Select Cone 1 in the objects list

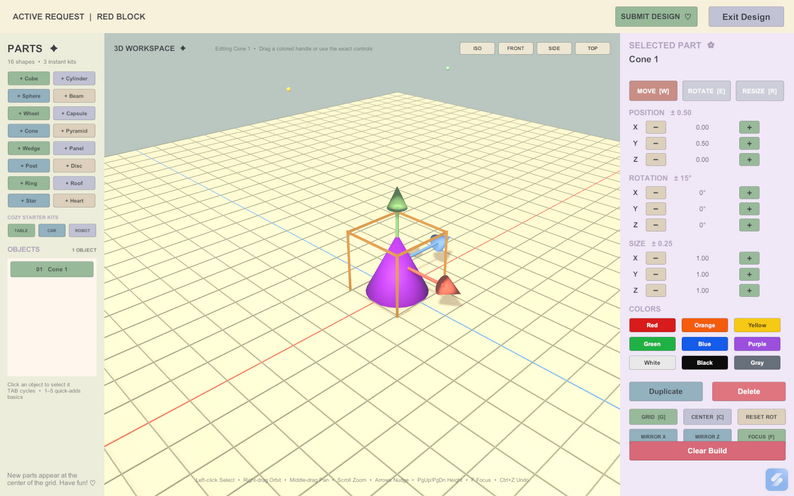pos(52,269)
